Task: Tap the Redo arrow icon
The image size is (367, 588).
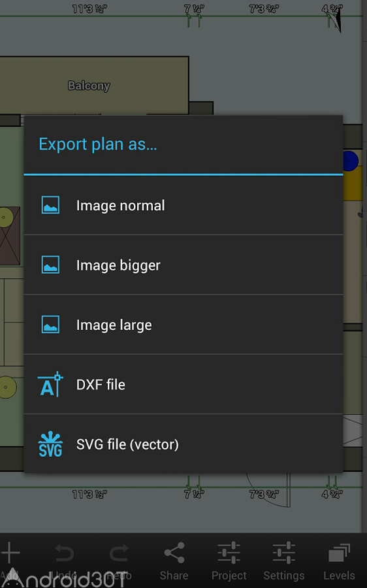Action: click(x=119, y=553)
